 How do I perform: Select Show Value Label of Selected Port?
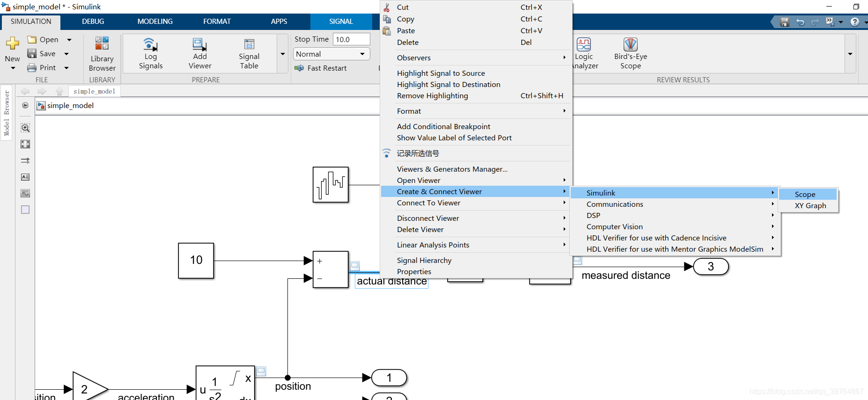coord(477,138)
